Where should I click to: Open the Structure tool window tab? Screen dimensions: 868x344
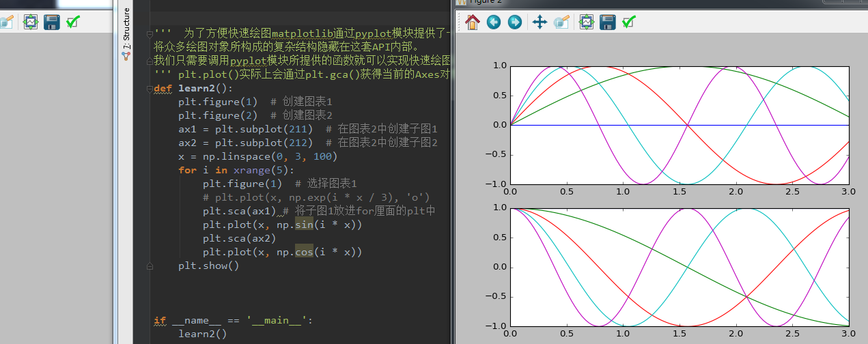[126, 34]
